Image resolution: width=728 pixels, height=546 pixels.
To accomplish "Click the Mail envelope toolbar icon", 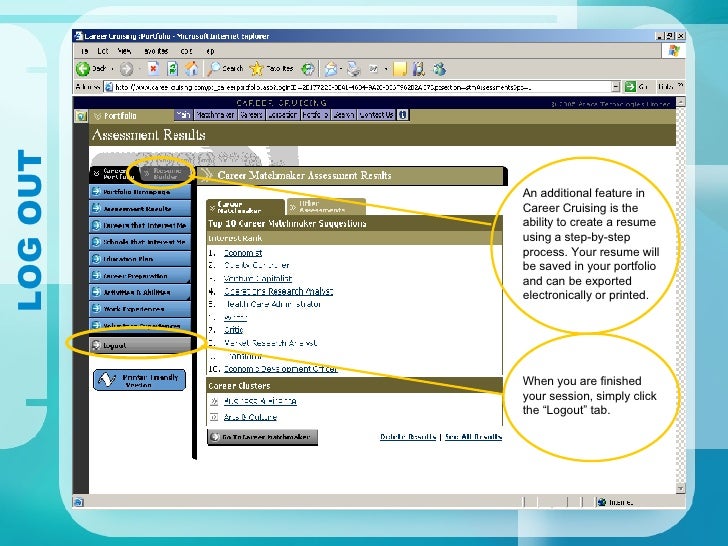I will pyautogui.click(x=330, y=69).
